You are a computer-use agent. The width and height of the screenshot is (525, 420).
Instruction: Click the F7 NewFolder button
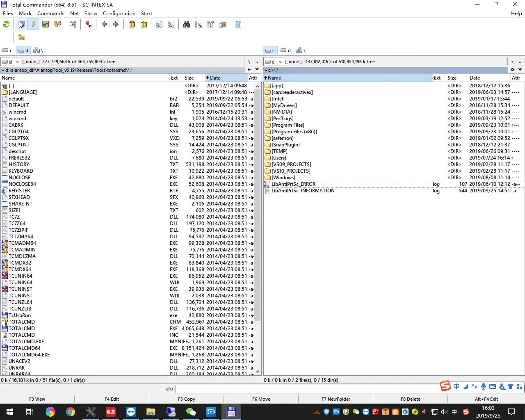(336, 399)
